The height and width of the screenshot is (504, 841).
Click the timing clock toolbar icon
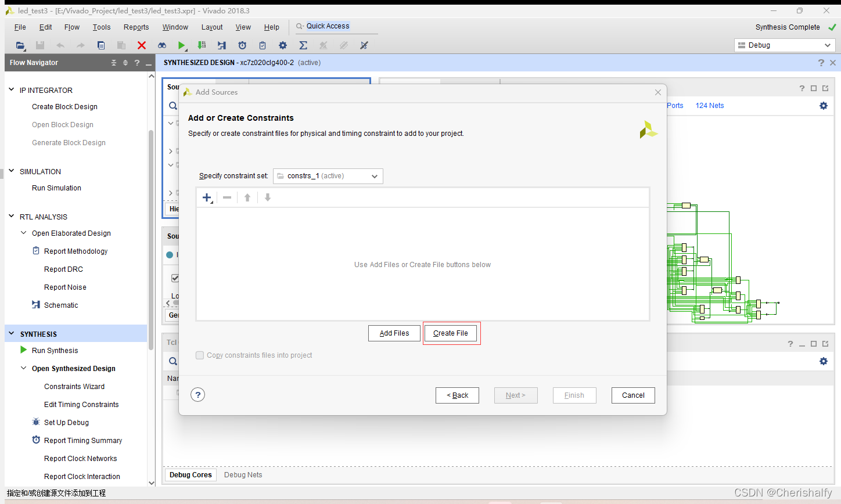[242, 45]
